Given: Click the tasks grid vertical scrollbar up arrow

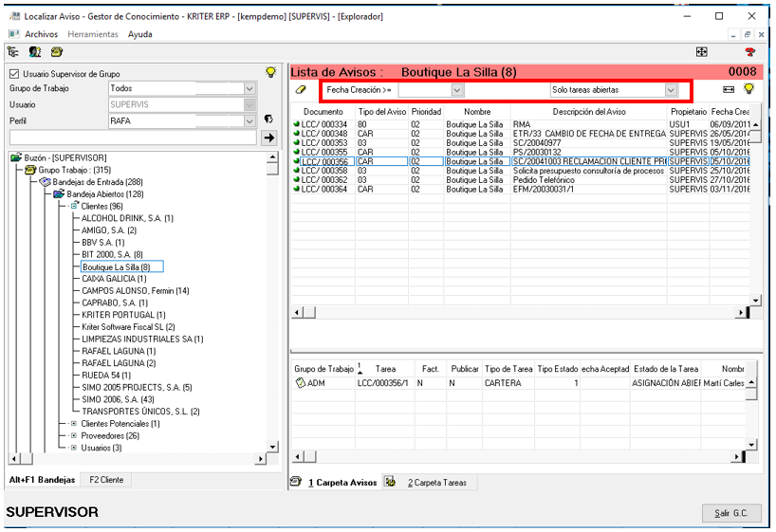Looking at the screenshot, I should [x=751, y=382].
